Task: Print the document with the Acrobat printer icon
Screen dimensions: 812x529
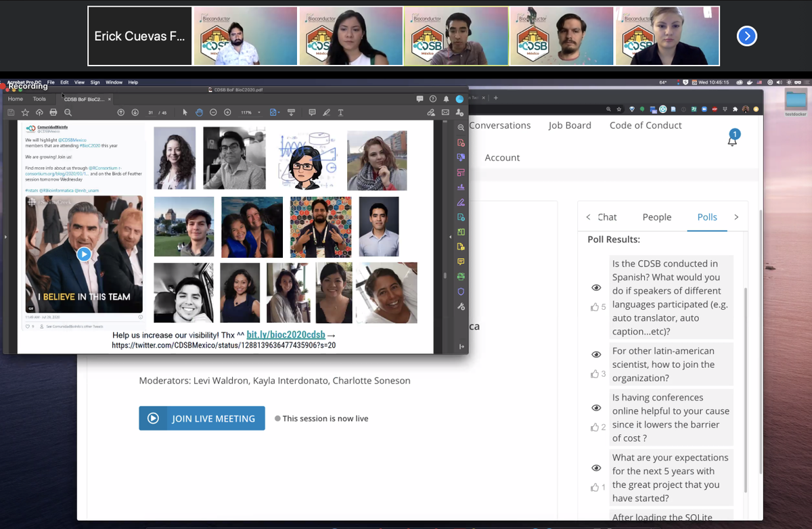Action: tap(53, 112)
